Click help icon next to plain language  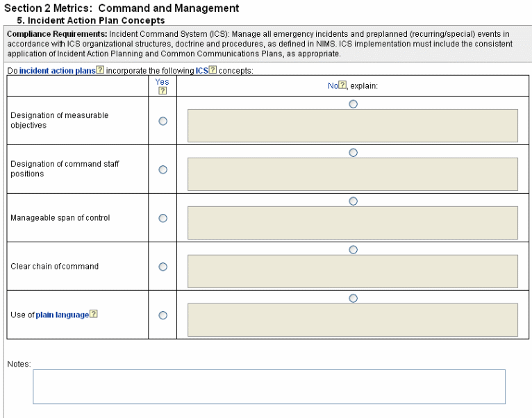point(94,315)
